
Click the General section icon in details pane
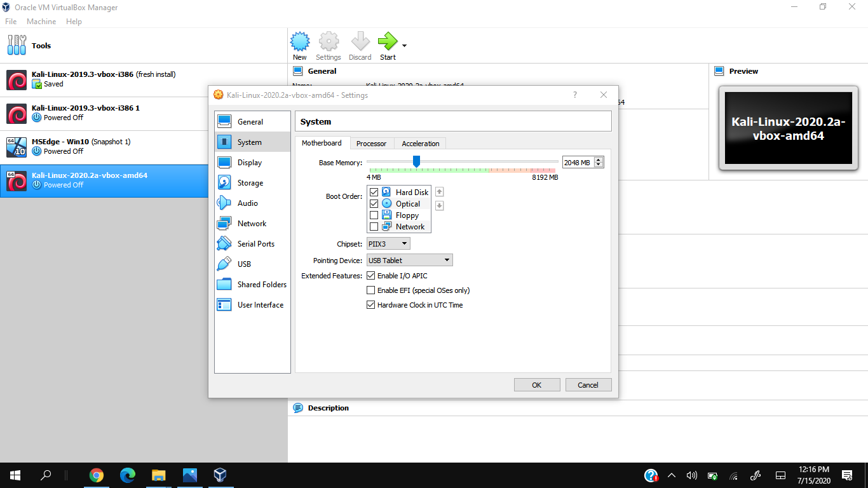(298, 71)
